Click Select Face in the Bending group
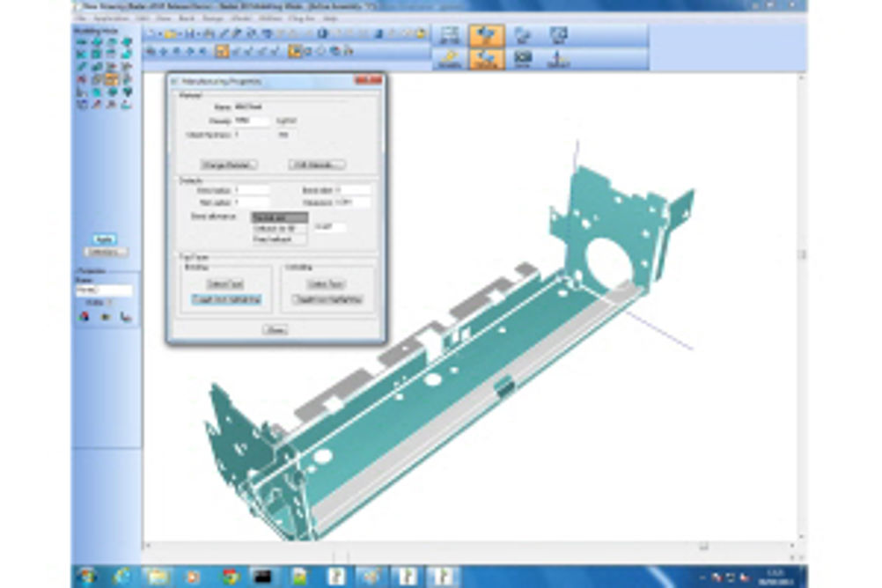The width and height of the screenshot is (882, 588). click(225, 284)
